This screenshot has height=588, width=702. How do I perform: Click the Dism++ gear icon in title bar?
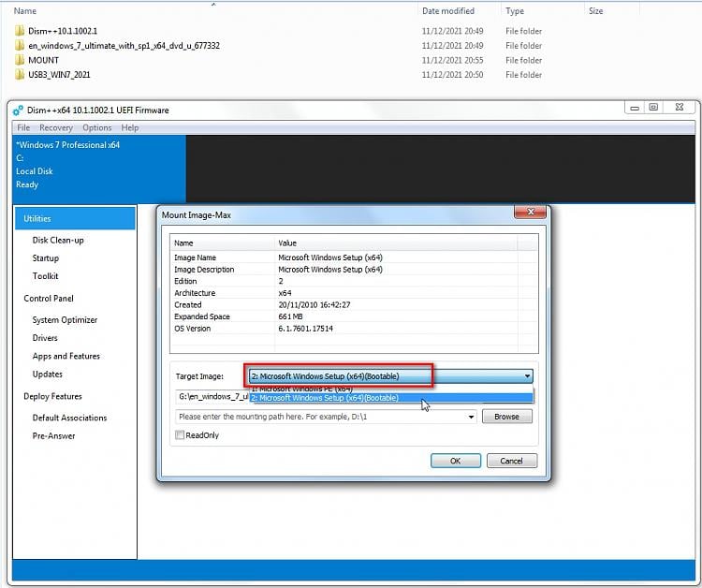(18, 110)
